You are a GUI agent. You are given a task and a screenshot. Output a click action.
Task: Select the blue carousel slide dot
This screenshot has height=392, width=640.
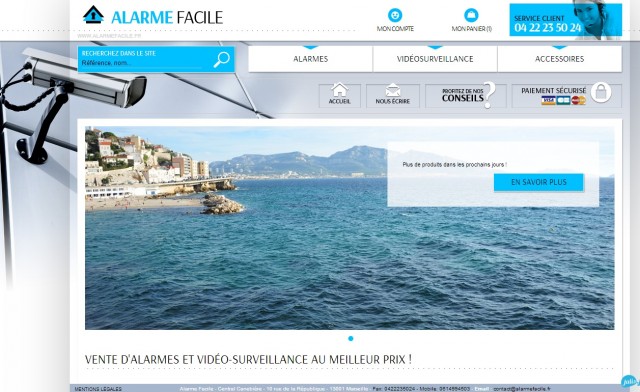351,339
